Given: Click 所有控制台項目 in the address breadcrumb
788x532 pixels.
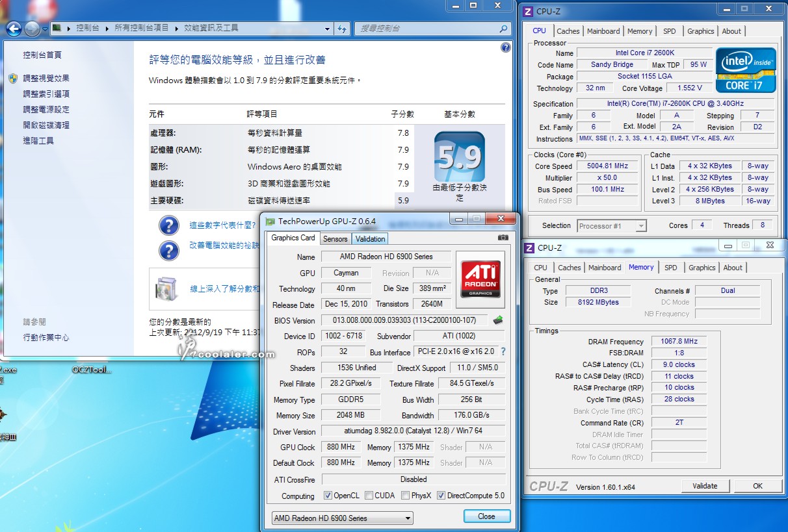Looking at the screenshot, I should 142,29.
